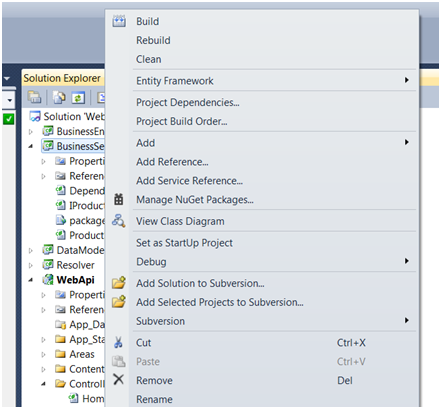This screenshot has height=409, width=441.
Task: Click the View Class Diagram icon
Action: 119,221
